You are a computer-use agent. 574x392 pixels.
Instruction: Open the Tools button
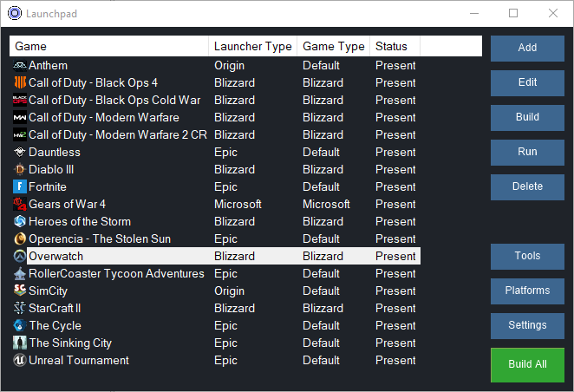527,256
